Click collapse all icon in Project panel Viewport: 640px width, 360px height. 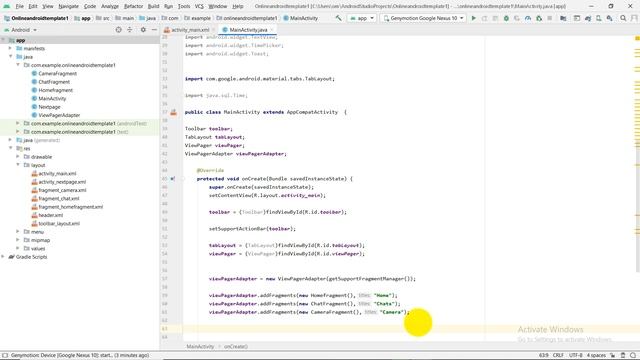pos(130,30)
